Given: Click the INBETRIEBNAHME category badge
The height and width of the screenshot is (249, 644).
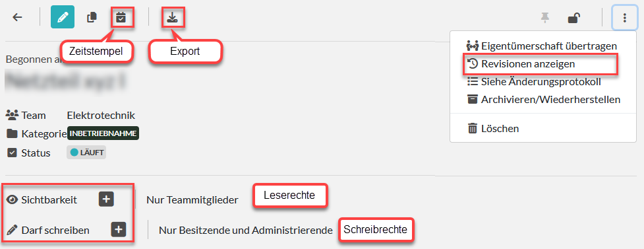Looking at the screenshot, I should (x=103, y=133).
